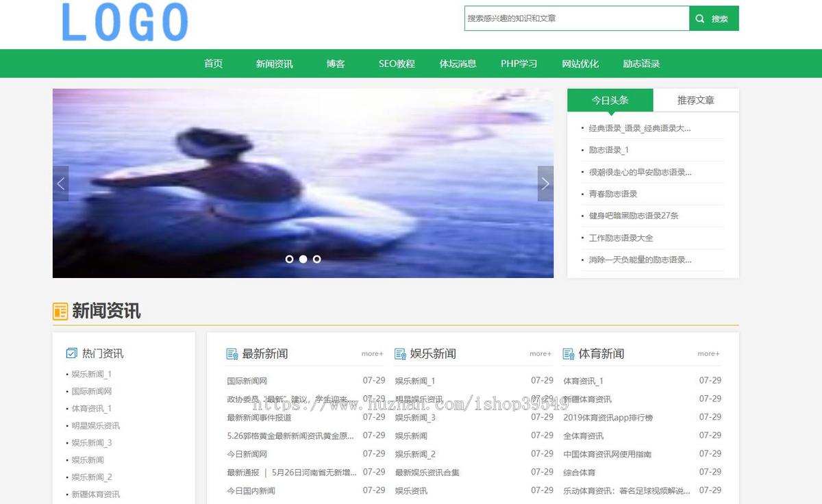The height and width of the screenshot is (504, 822).
Task: Open the 工作励志语录大全 headline
Action: (x=621, y=238)
